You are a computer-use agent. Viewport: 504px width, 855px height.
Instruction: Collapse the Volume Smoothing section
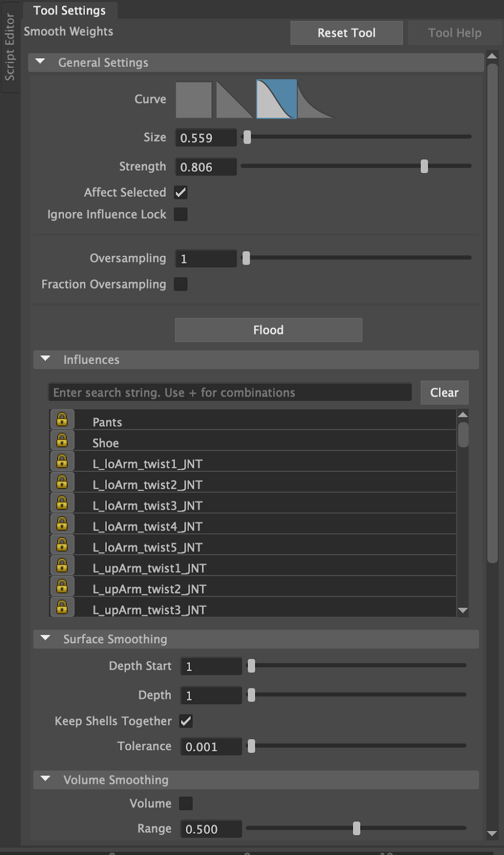[x=45, y=779]
